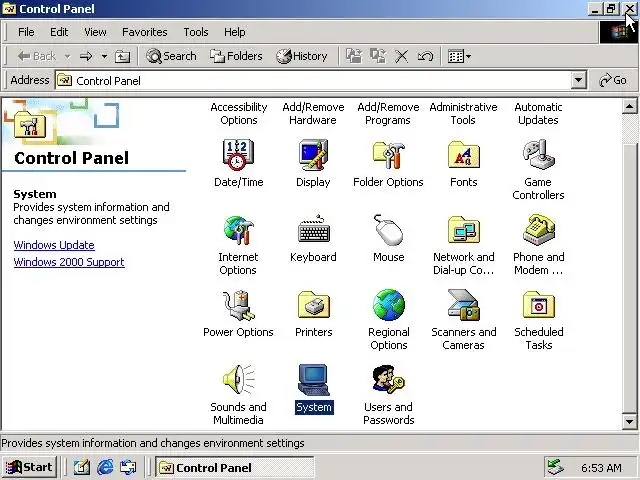The height and width of the screenshot is (480, 640).
Task: Open the Sounds and Multimedia speaker icon
Action: coord(238,380)
